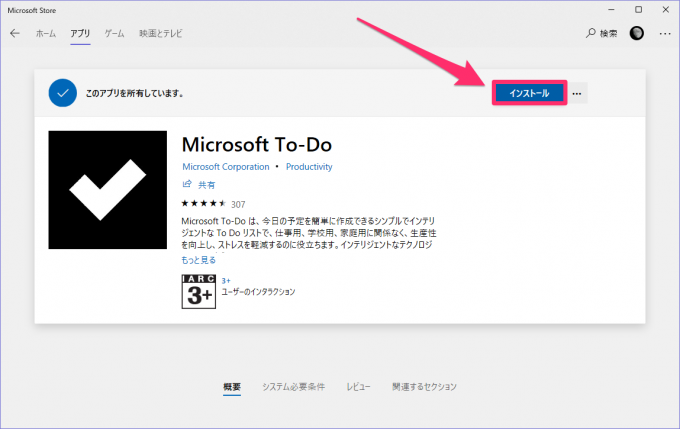
Task: Go back with the arrow icon
Action: click(15, 33)
